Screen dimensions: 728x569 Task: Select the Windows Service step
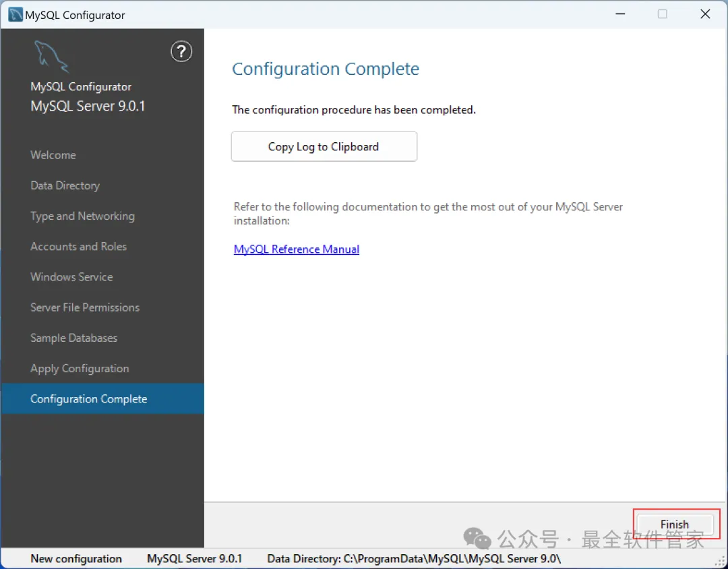(x=71, y=277)
